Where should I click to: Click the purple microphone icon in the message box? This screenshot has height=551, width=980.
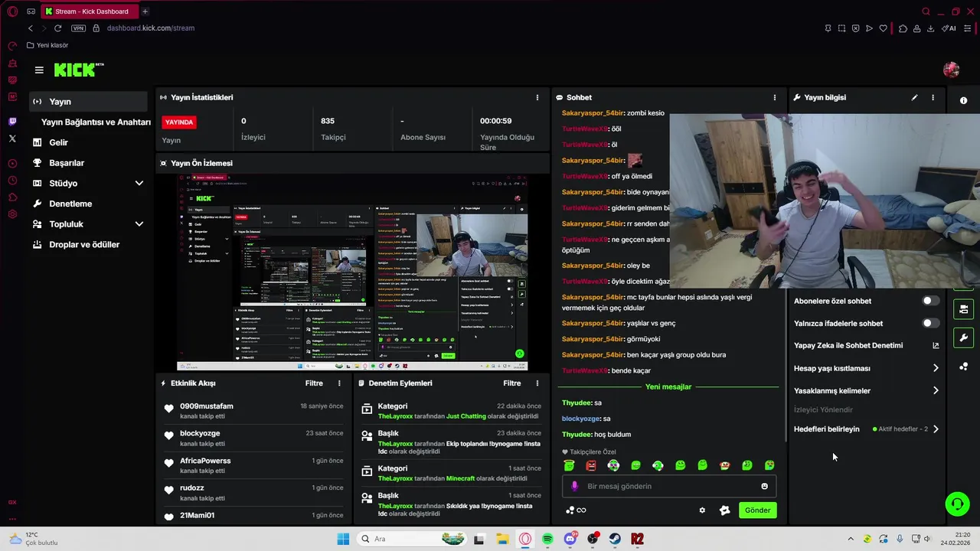[x=575, y=486]
